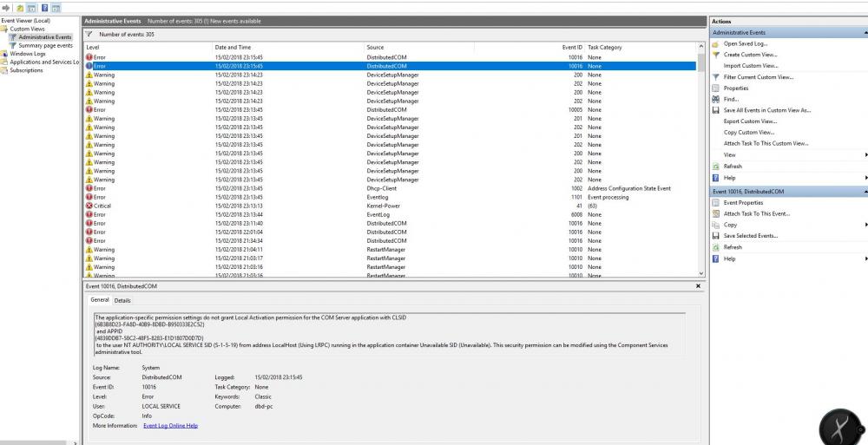Image resolution: width=868 pixels, height=445 pixels.
Task: Switch to the General tab
Action: tap(100, 300)
